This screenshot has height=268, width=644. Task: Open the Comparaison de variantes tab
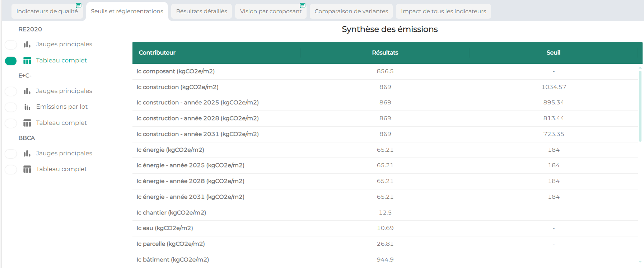(x=351, y=11)
